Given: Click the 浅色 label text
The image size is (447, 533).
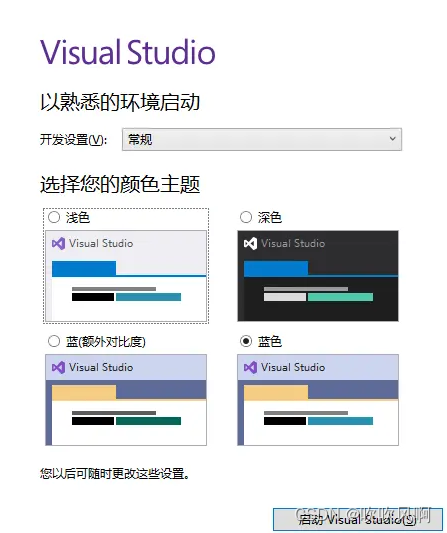Looking at the screenshot, I should click(x=78, y=218).
